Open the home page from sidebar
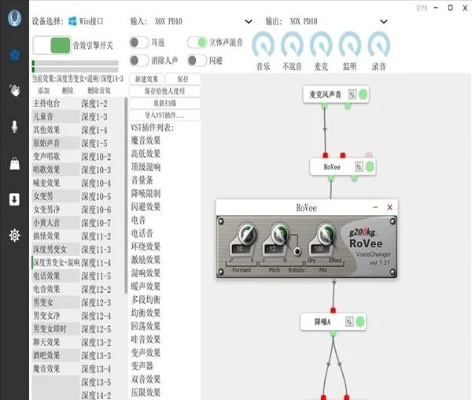472x400 pixels. tap(14, 55)
